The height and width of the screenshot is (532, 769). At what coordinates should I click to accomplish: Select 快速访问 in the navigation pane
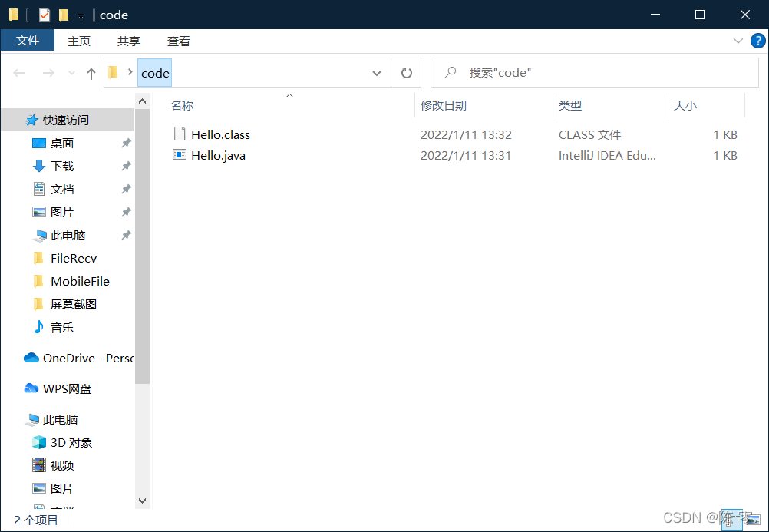(x=66, y=120)
